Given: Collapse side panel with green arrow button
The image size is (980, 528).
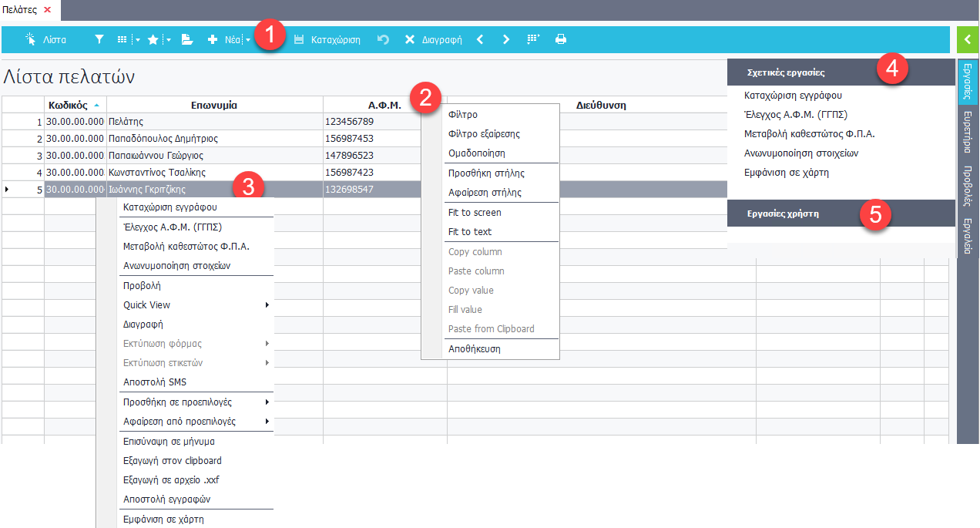Looking at the screenshot, I should pyautogui.click(x=967, y=39).
